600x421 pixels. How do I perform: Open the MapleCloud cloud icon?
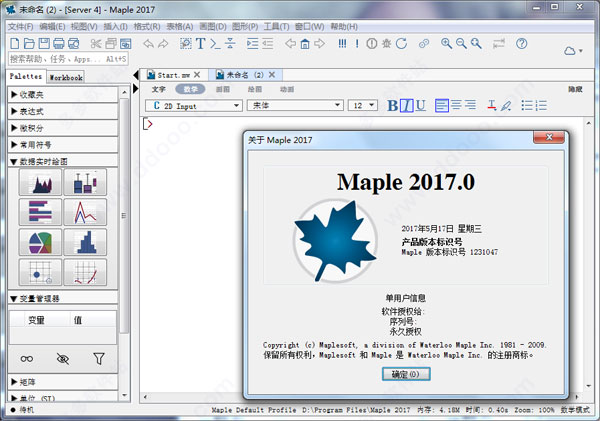click(x=570, y=51)
